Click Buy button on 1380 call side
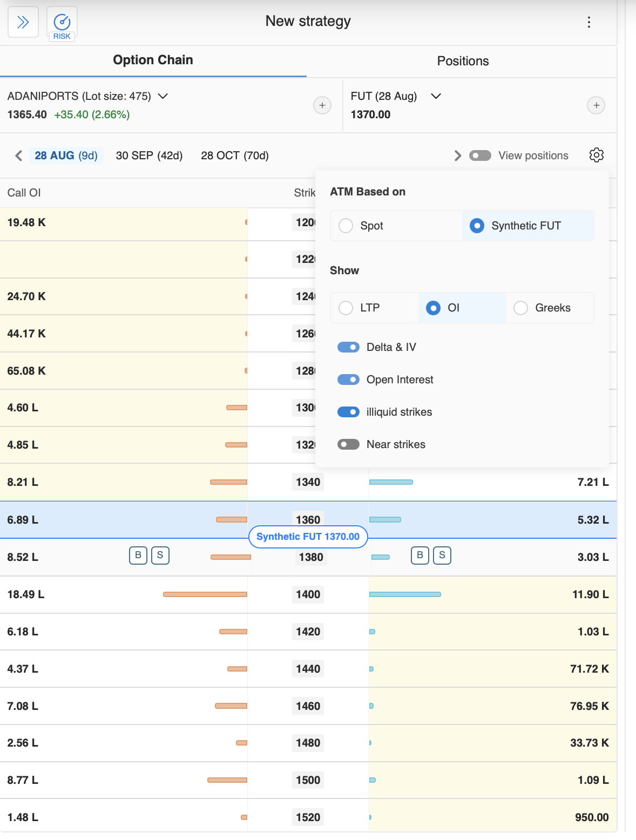Image resolution: width=636 pixels, height=840 pixels. coord(138,556)
